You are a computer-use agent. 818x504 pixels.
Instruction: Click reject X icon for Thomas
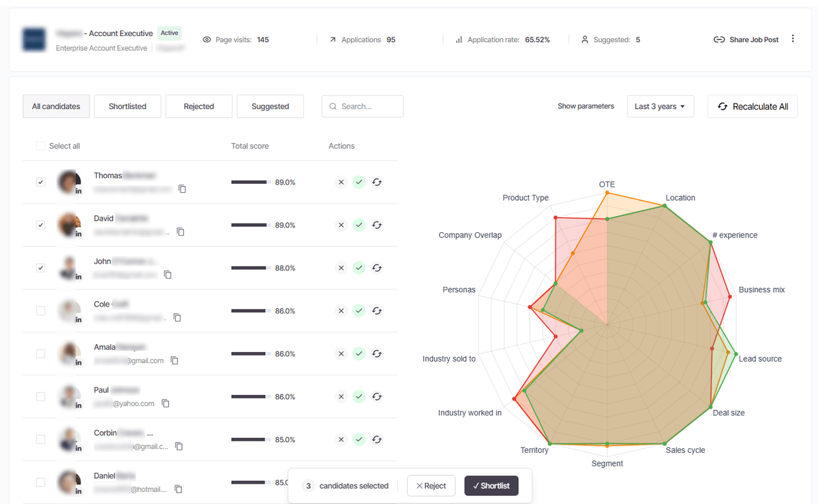(x=341, y=183)
